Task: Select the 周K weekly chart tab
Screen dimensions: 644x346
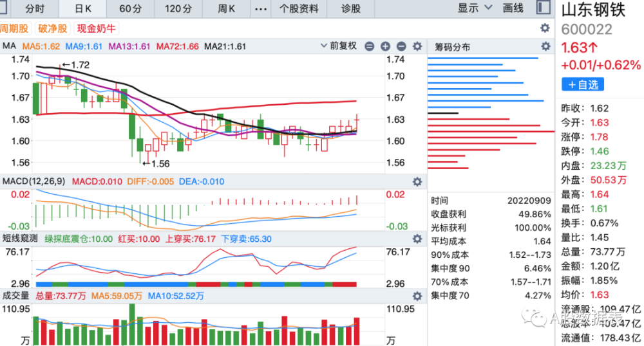Action: tap(226, 8)
